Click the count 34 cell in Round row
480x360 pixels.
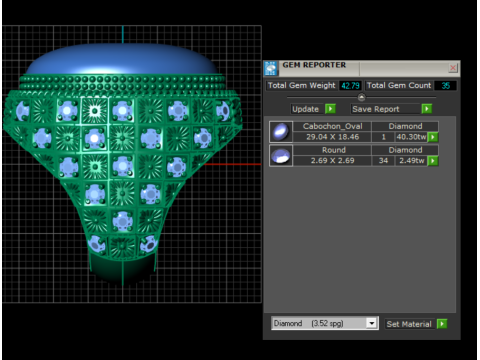coord(383,161)
